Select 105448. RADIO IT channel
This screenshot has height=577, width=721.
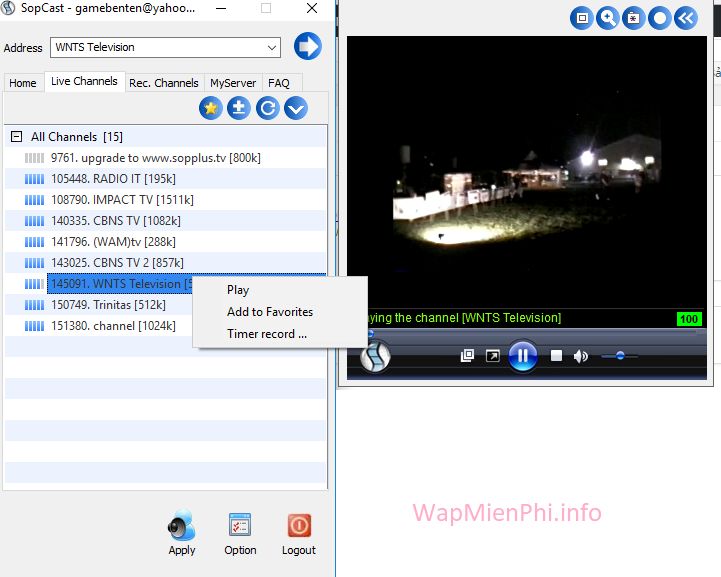pos(166,179)
